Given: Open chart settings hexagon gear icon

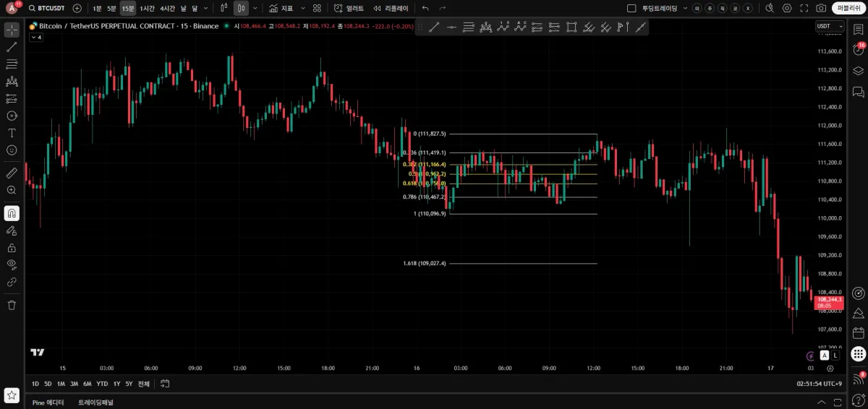Looking at the screenshot, I should point(787,8).
